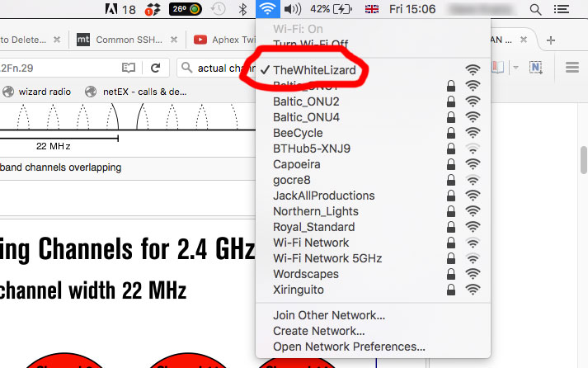Close the 'to Delete...' tab
This screenshot has height=368, width=588.
(57, 40)
